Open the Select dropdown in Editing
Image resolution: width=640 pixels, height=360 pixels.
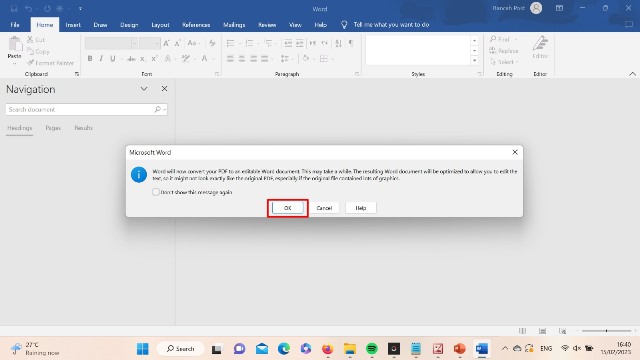click(504, 62)
